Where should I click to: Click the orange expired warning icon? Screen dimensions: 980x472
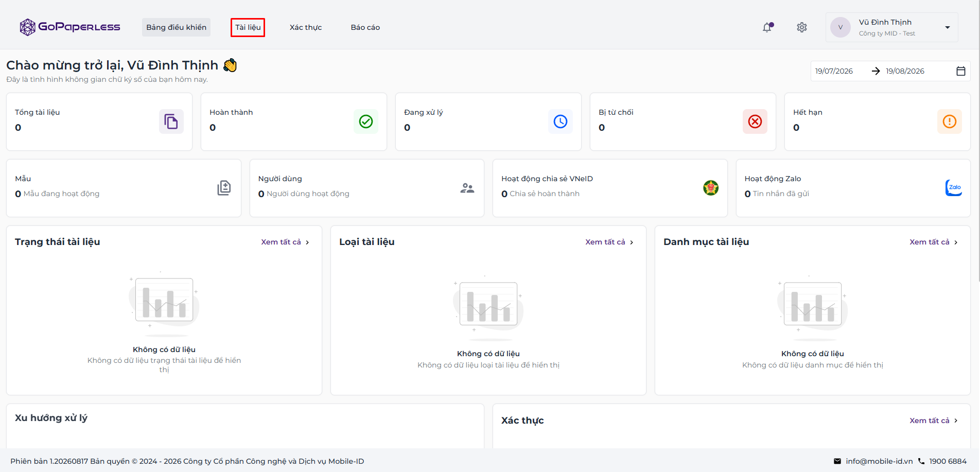coord(950,121)
